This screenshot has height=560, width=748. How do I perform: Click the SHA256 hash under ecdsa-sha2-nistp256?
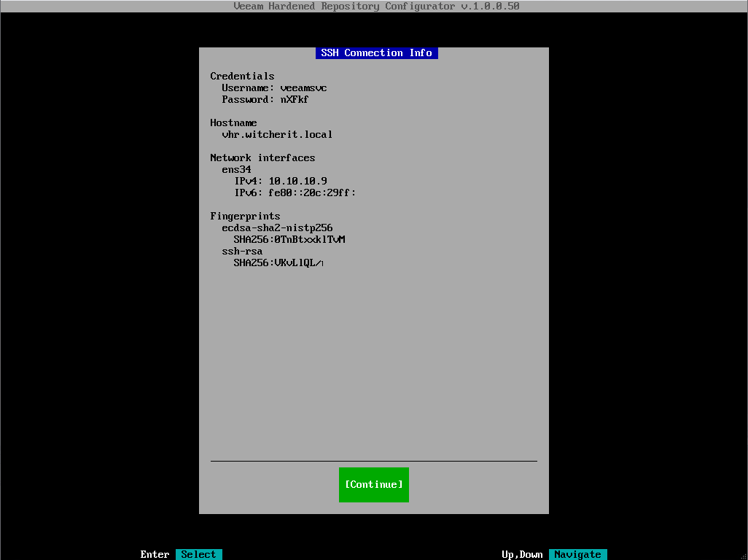click(289, 240)
